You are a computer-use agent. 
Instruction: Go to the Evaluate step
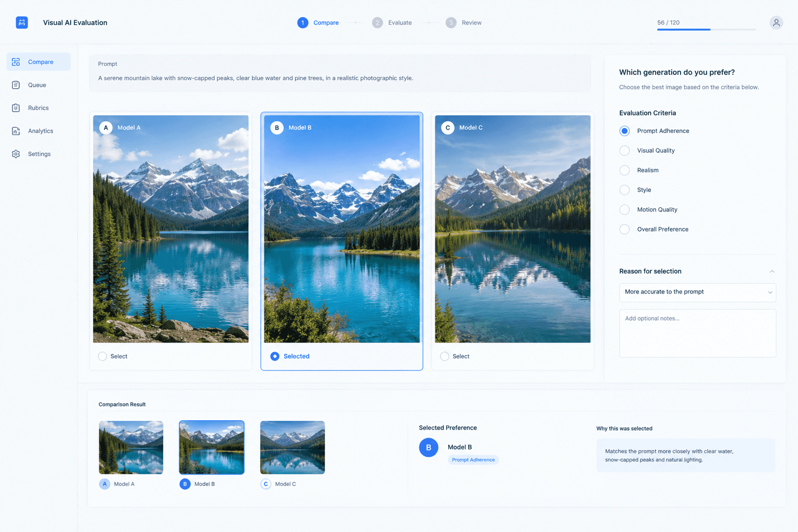(x=392, y=23)
